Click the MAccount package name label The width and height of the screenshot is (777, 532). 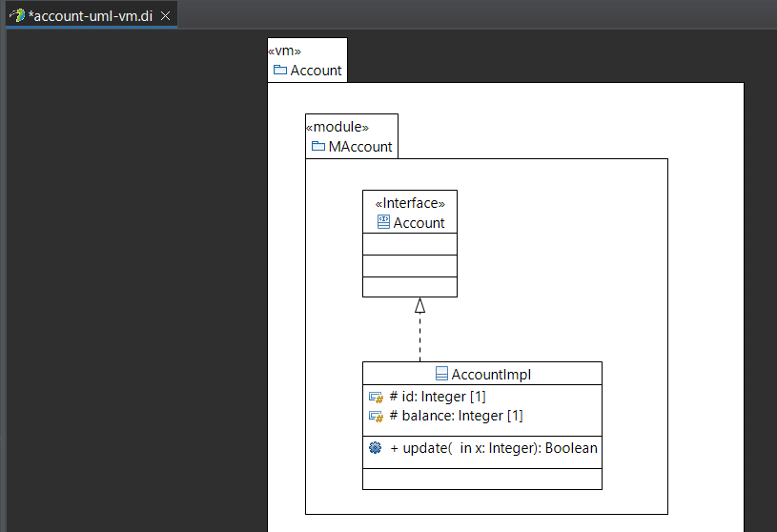coord(360,147)
